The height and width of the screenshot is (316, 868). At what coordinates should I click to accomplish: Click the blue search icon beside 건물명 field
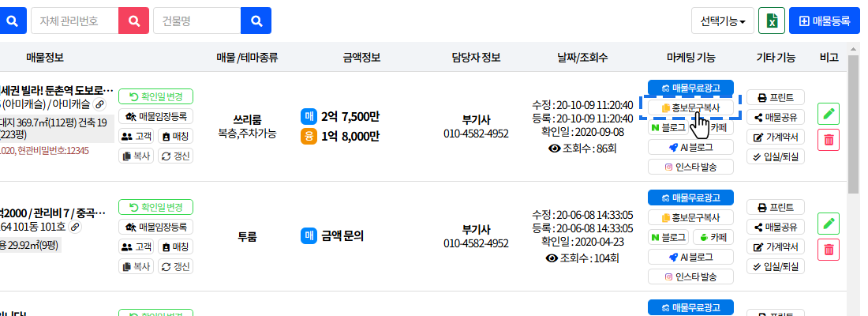[x=256, y=21]
